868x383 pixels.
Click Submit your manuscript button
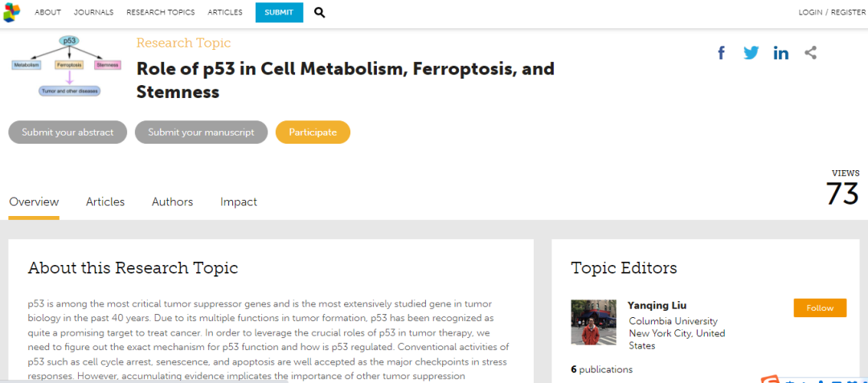(201, 132)
